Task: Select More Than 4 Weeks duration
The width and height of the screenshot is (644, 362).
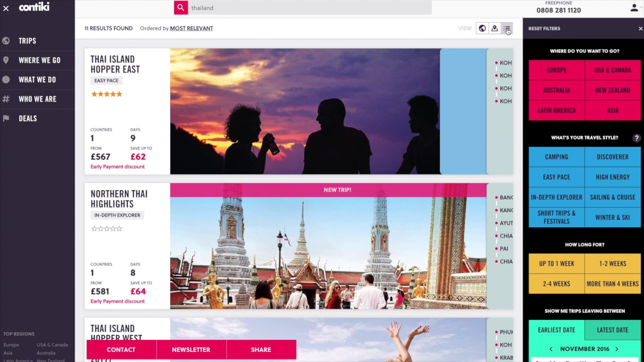Action: coord(613,284)
